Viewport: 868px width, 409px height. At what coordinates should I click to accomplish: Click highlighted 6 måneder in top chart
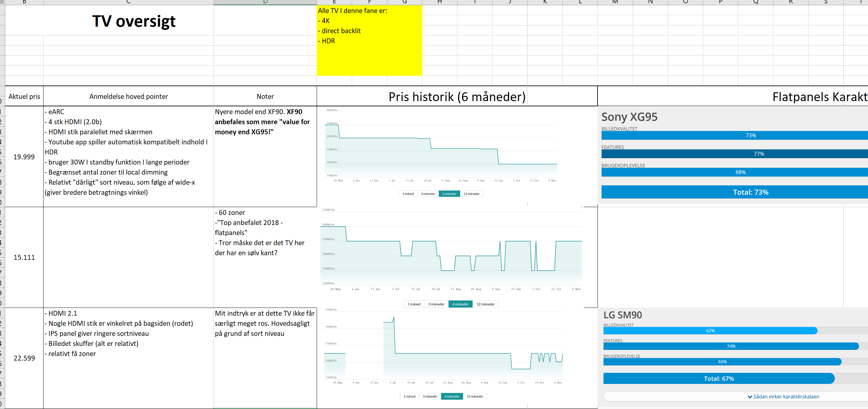coord(449,194)
